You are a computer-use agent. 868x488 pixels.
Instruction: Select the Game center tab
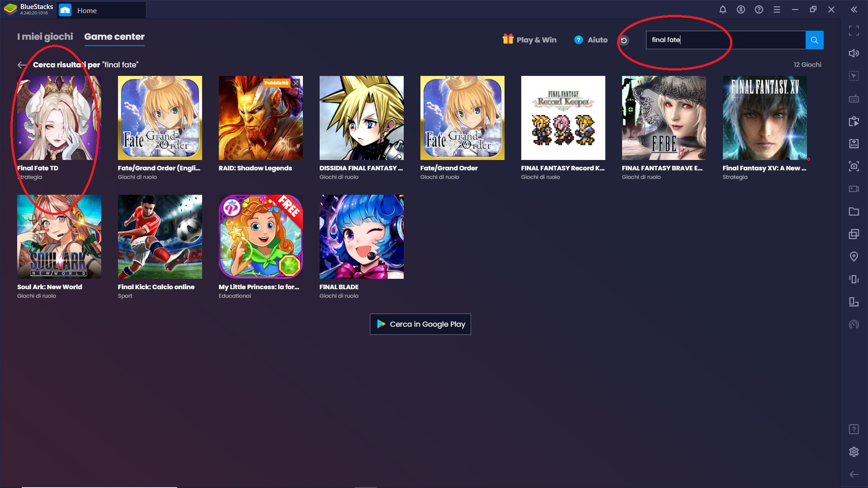(114, 37)
